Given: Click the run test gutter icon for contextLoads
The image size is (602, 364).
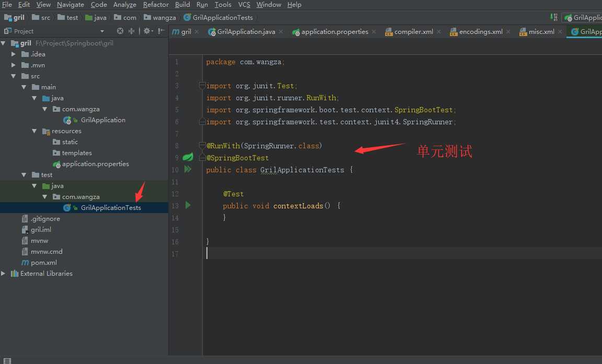Looking at the screenshot, I should (x=188, y=205).
